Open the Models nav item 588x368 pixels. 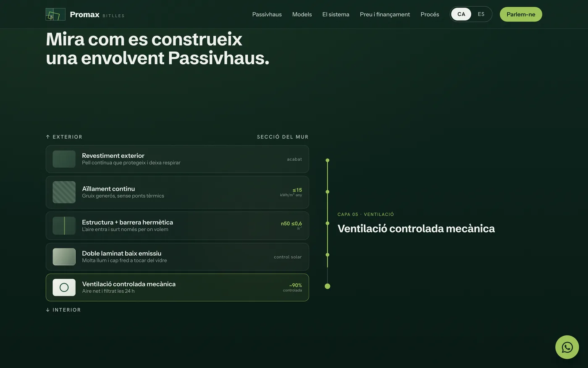pos(302,14)
